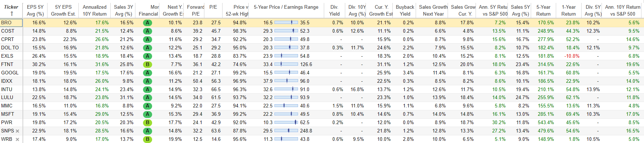The image size is (644, 143).
Task: Sort by Annualized 10Y Return column header
Action: [94, 10]
